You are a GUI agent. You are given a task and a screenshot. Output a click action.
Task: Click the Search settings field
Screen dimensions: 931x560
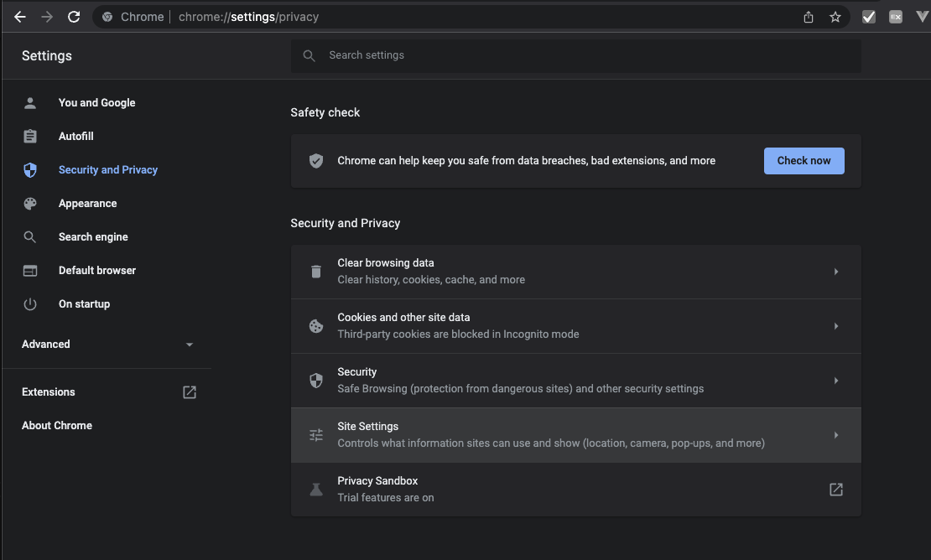click(x=576, y=56)
